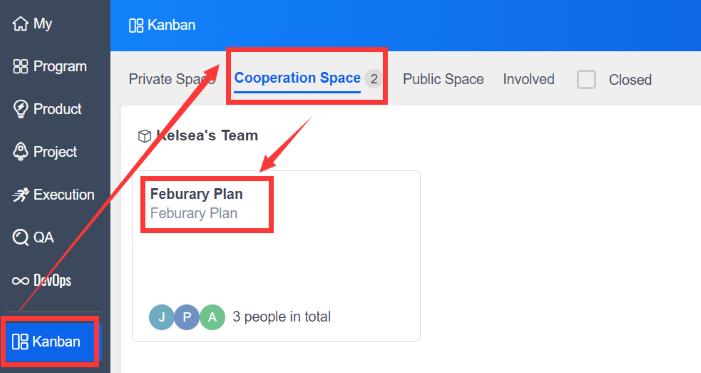
Task: Open the Involved tab
Action: [528, 79]
